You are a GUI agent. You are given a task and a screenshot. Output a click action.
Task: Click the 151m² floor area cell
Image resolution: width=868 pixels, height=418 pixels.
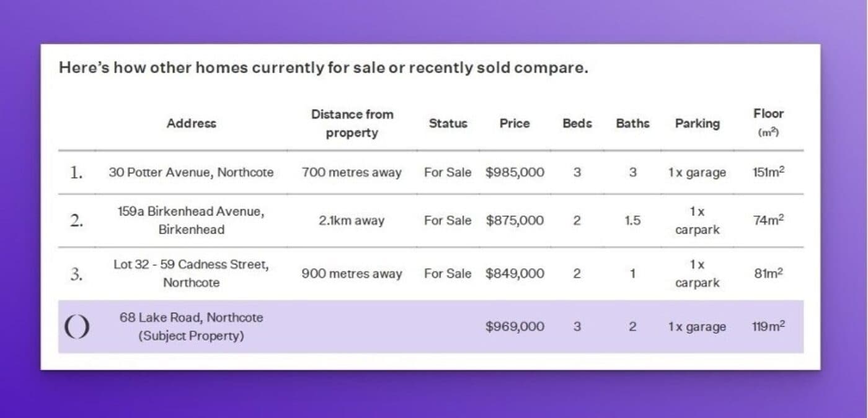[768, 173]
